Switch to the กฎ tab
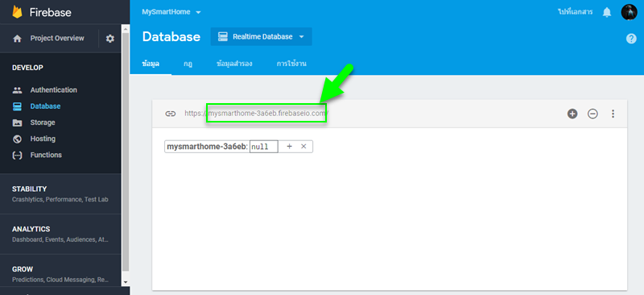644x295 pixels. pos(188,64)
